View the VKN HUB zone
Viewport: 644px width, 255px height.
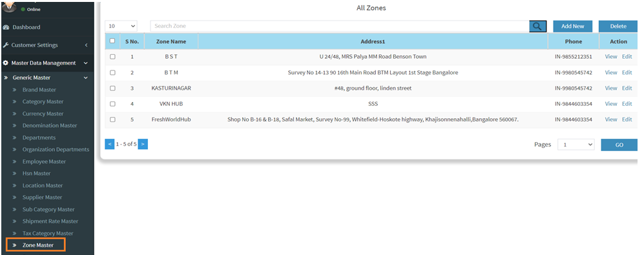[611, 103]
